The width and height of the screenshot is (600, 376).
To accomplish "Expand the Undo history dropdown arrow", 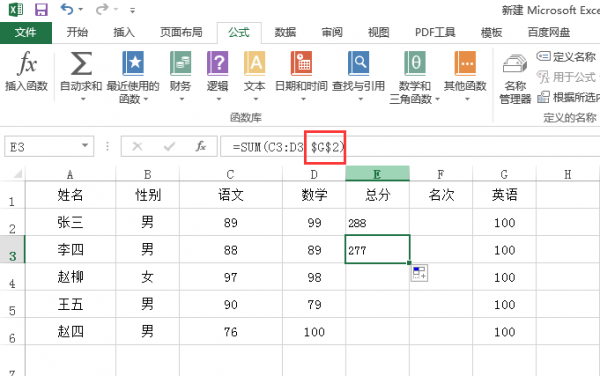I will (x=81, y=10).
